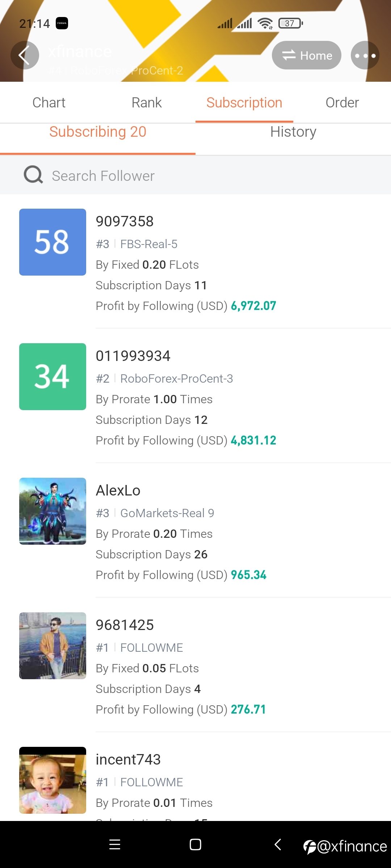Show the History sub-tab
Image resolution: width=391 pixels, height=868 pixels.
pyautogui.click(x=293, y=132)
